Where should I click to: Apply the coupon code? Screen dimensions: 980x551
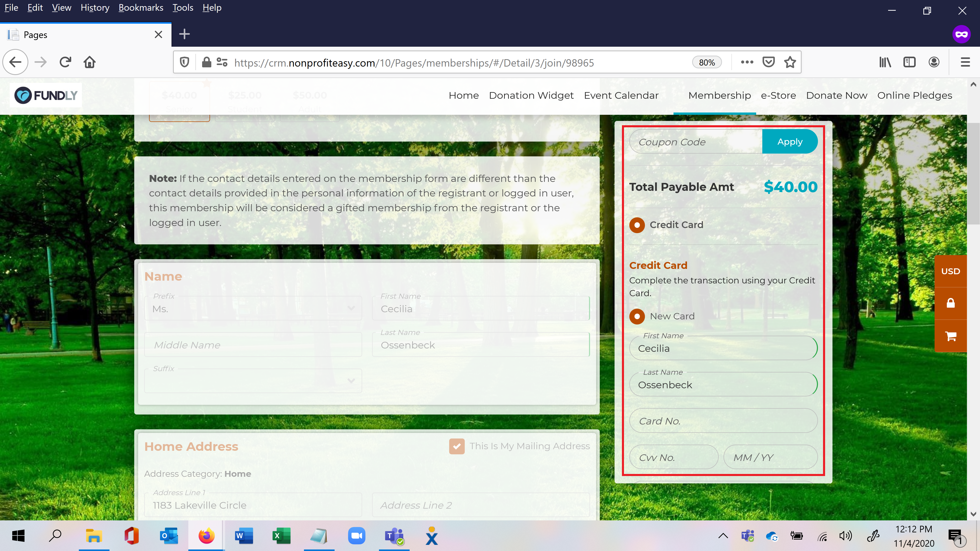(x=790, y=142)
